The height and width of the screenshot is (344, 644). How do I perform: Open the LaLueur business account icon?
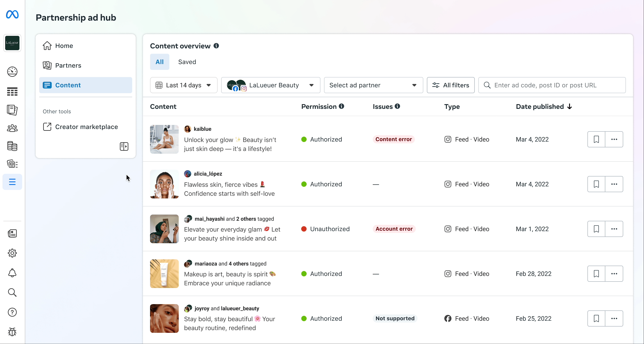click(12, 43)
